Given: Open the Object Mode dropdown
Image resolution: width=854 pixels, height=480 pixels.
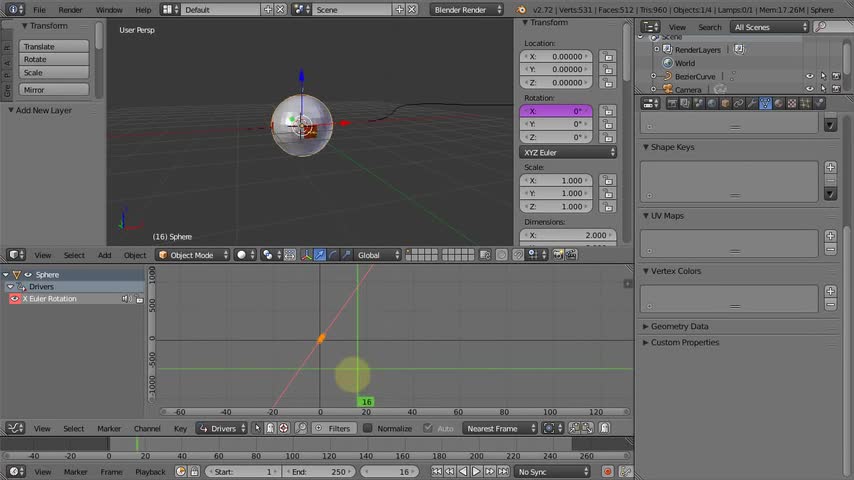Looking at the screenshot, I should pyautogui.click(x=193, y=255).
